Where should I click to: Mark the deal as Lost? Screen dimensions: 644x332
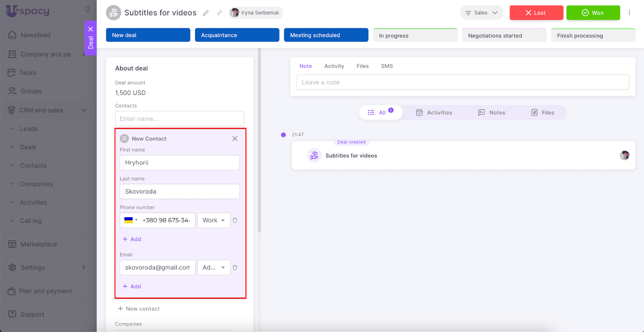536,13
